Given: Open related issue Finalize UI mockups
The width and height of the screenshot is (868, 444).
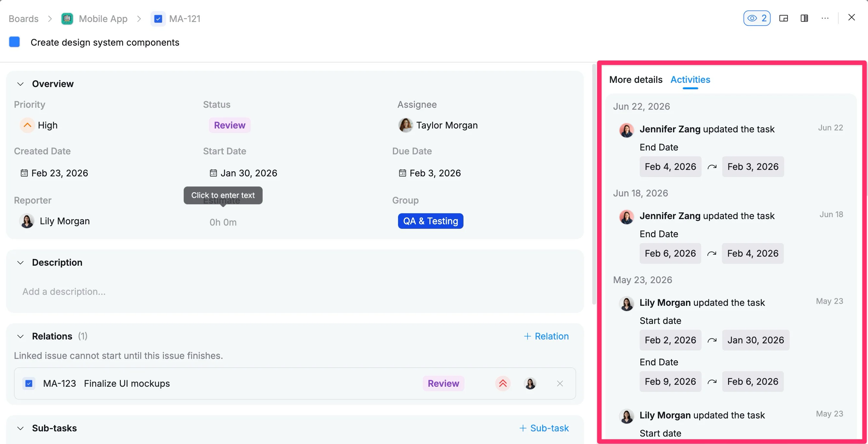Looking at the screenshot, I should point(127,383).
